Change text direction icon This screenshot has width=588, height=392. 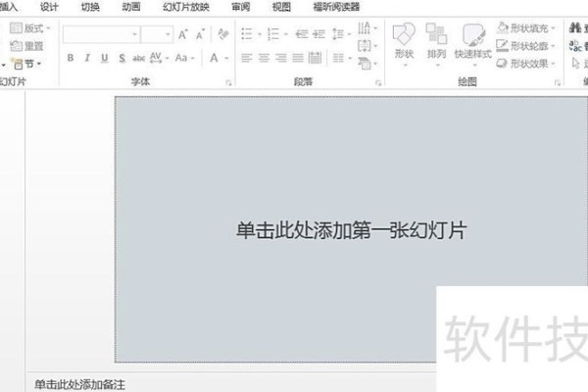(367, 28)
